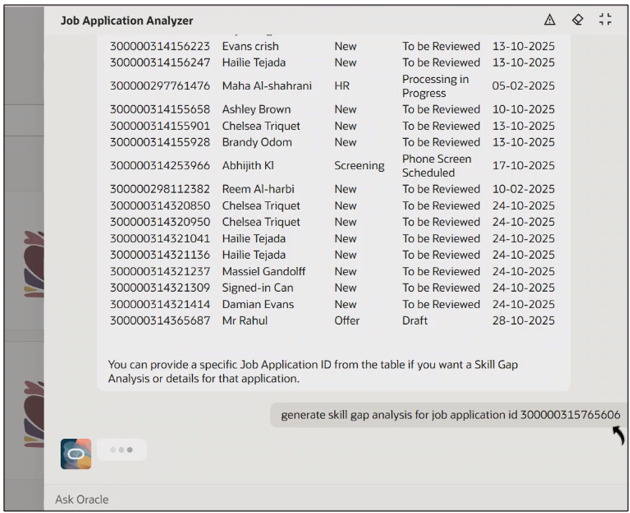This screenshot has height=513, width=630.
Task: Select Phone Screen Scheduled status text
Action: 435,166
